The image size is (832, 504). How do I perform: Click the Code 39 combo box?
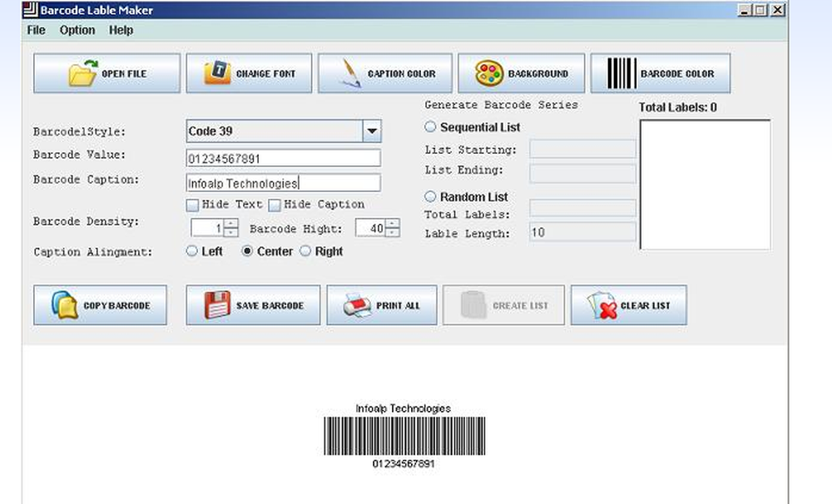point(284,131)
